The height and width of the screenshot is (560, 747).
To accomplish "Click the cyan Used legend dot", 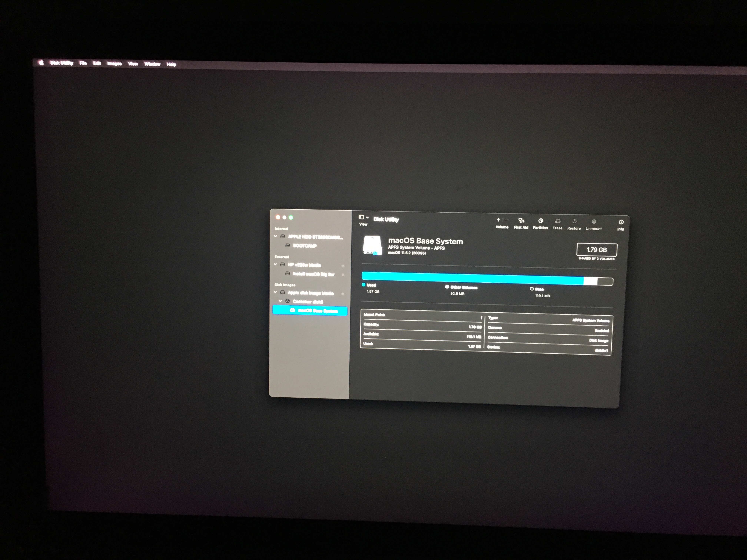I will 364,285.
